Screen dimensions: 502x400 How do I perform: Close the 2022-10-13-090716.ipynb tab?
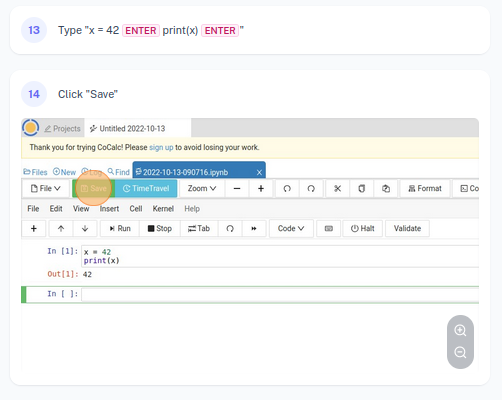pyautogui.click(x=259, y=172)
